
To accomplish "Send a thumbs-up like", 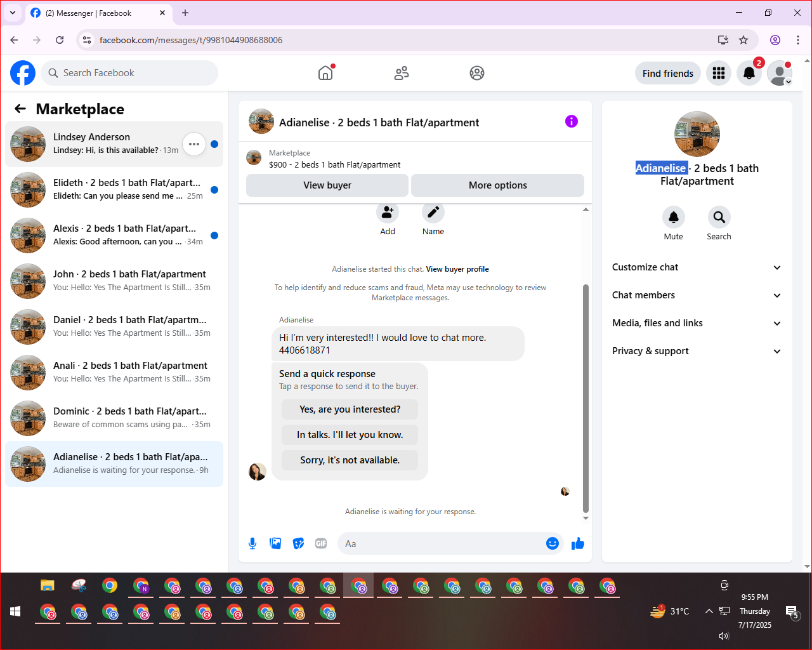I will (x=578, y=543).
